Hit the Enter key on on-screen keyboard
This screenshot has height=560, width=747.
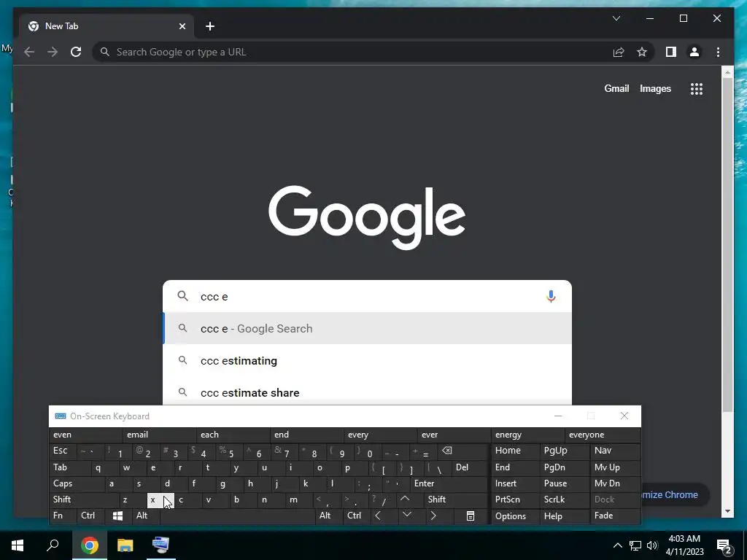(449, 483)
